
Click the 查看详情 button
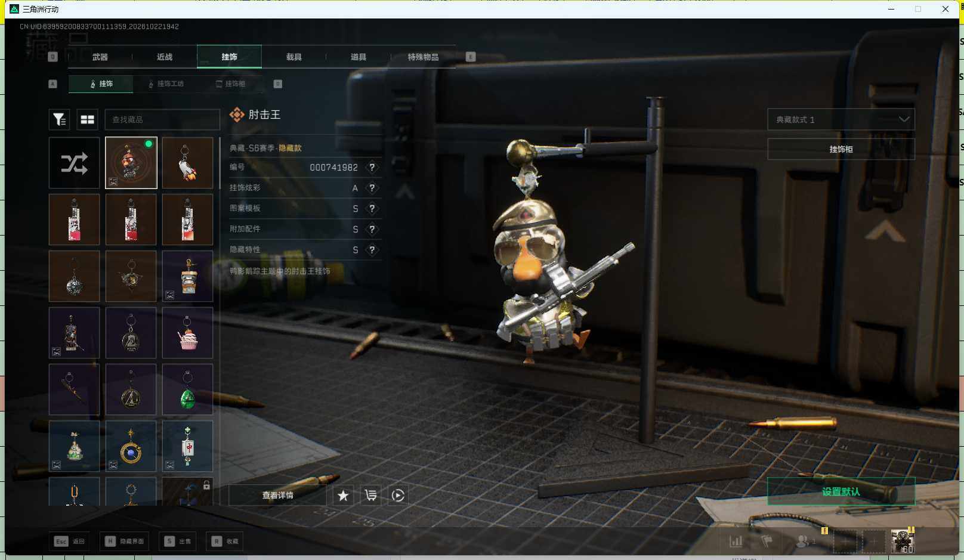(277, 495)
